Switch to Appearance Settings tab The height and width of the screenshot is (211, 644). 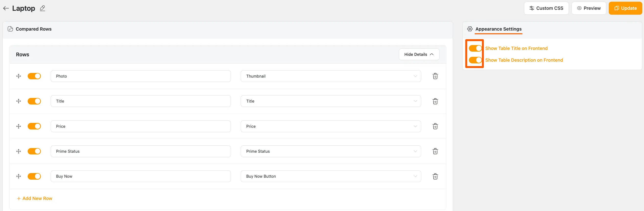(498, 29)
